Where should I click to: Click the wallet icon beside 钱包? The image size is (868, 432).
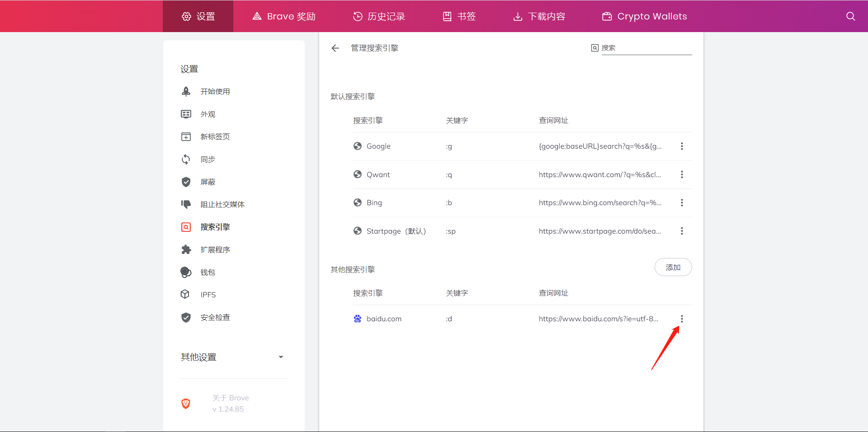(186, 272)
